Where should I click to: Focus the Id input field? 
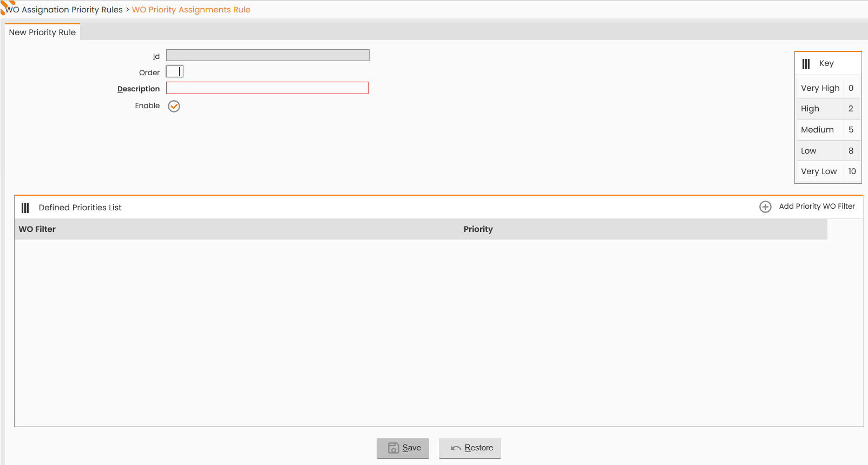[268, 55]
